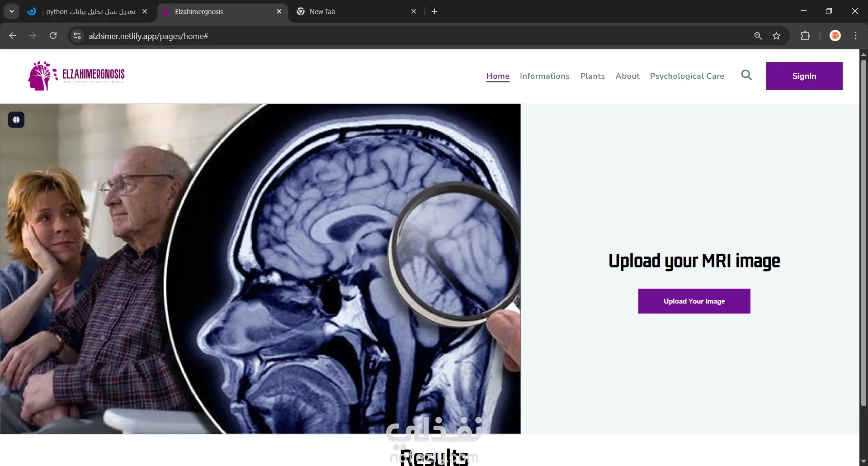Click the brain icon badge on hero image
This screenshot has height=466, width=868.
(16, 120)
